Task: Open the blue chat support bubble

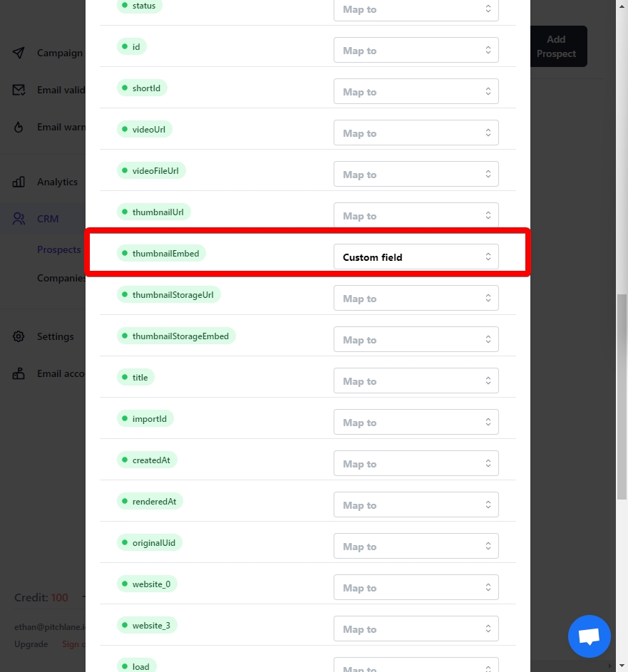Action: (x=589, y=636)
